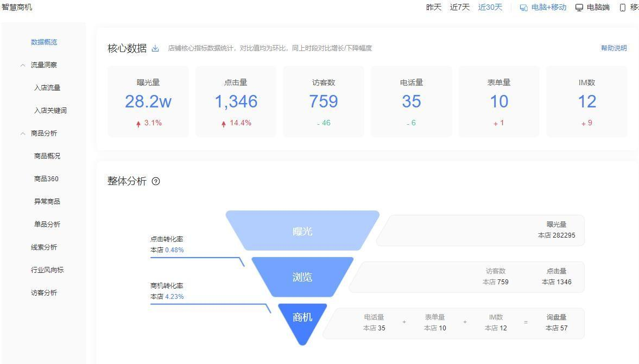Click the download icon beside 核心数据
Screen dimensions: 639x364
pyautogui.click(x=155, y=48)
